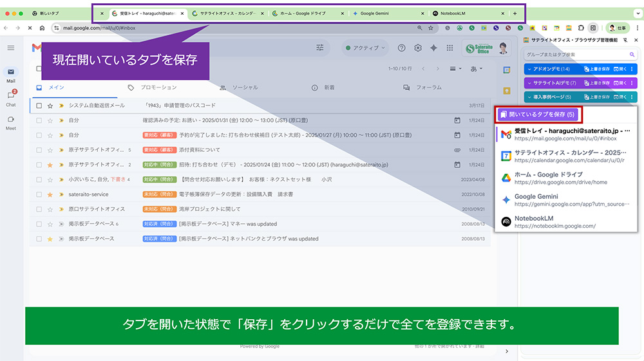Open the 仕事 Chrome profile button
644x361 pixels.
point(618,28)
